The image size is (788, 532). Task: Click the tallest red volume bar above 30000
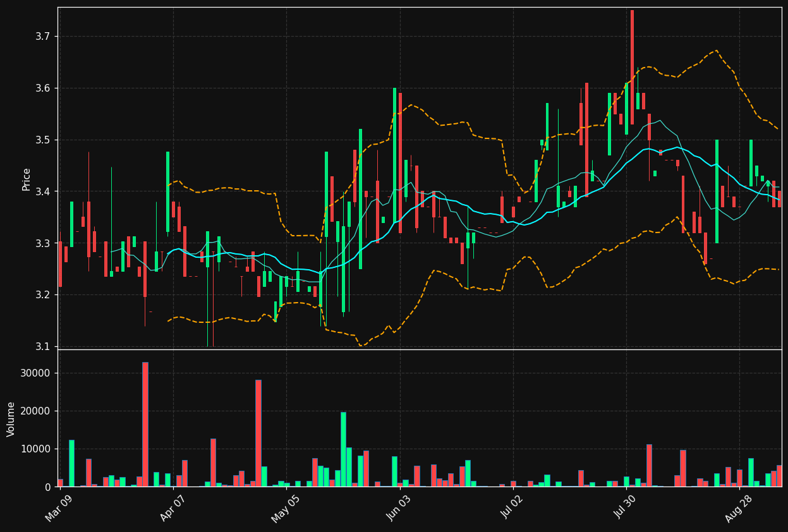tap(145, 424)
